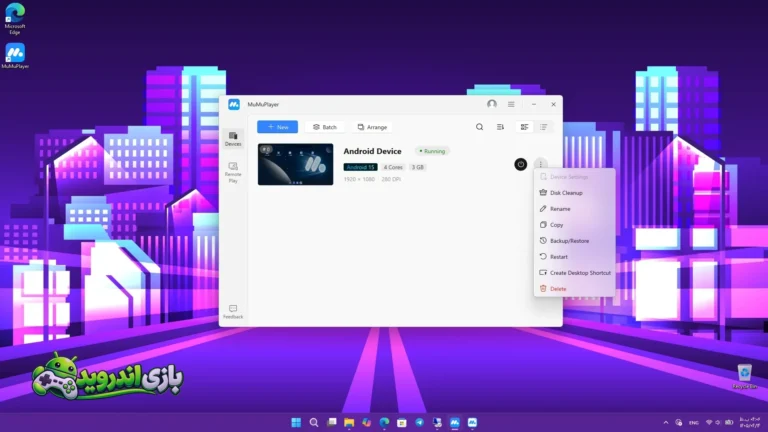The height and width of the screenshot is (432, 768).
Task: Switch to list view layout
Action: click(544, 127)
